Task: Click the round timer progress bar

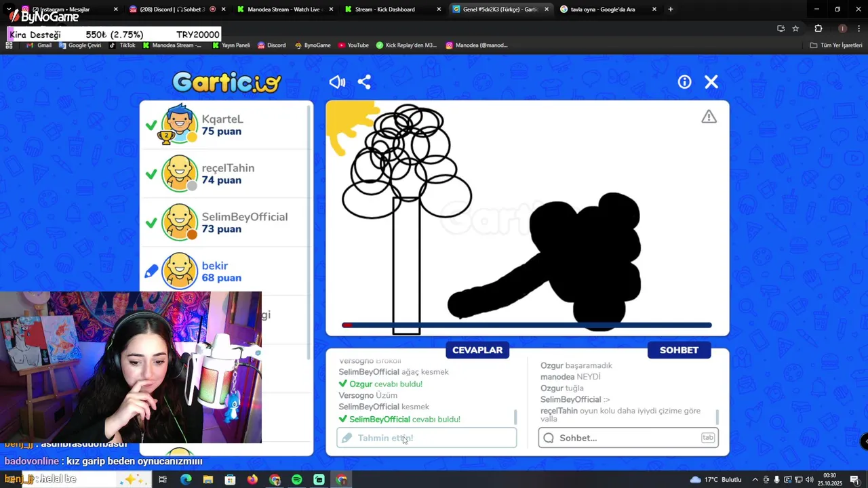Action: [527, 325]
